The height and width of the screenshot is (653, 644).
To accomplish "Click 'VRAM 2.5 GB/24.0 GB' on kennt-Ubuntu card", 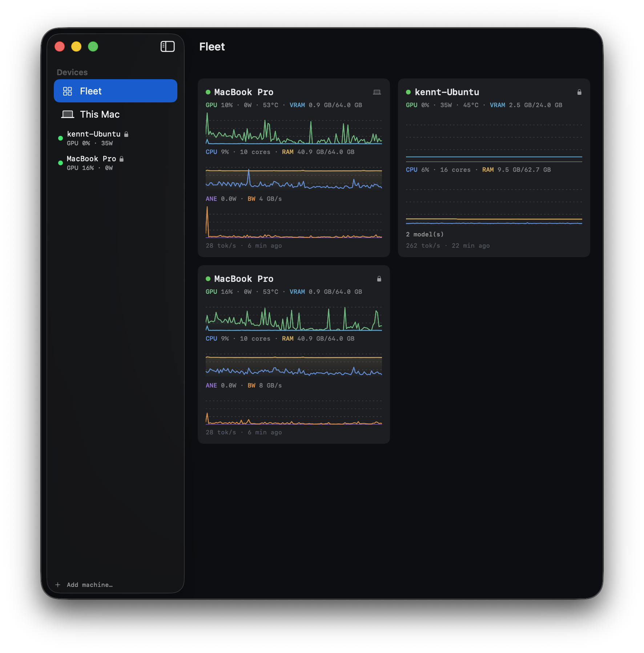I will [526, 105].
